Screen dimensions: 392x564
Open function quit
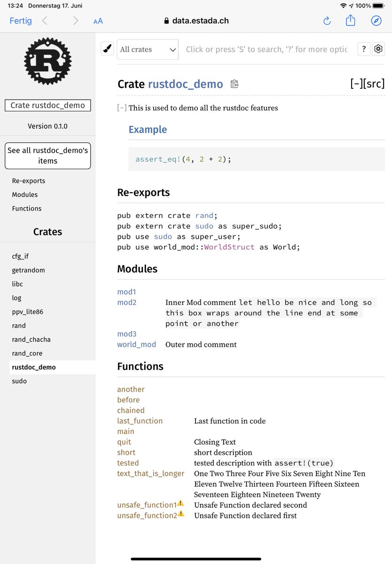pyautogui.click(x=124, y=442)
